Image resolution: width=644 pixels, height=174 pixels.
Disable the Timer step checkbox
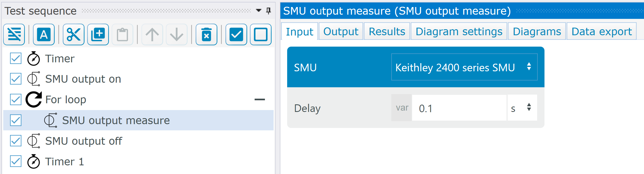point(16,58)
